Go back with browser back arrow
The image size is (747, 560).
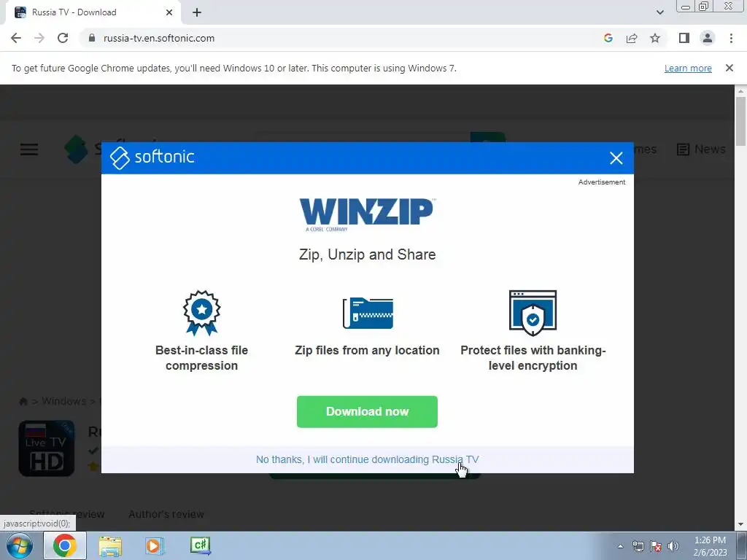coord(16,38)
